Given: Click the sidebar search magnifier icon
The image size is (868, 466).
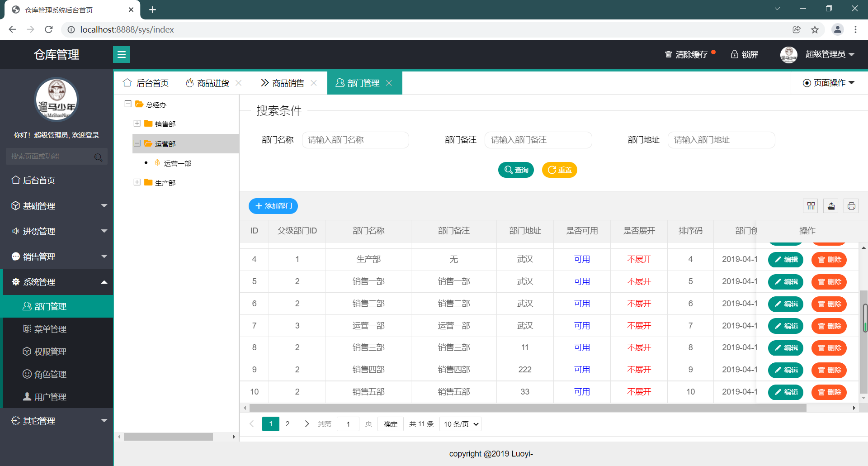Looking at the screenshot, I should [98, 157].
